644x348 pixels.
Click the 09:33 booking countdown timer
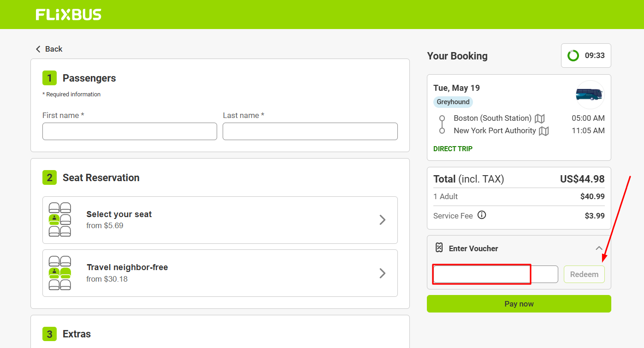click(x=586, y=55)
